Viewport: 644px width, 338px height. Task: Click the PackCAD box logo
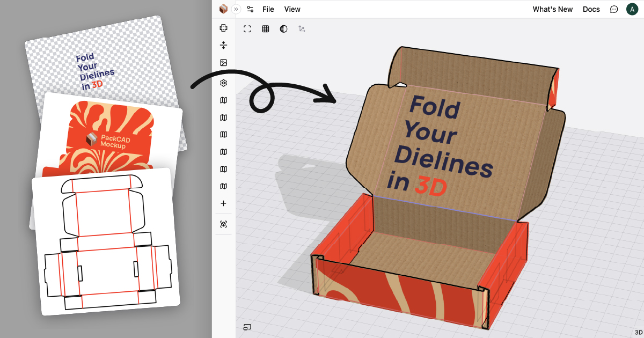(223, 9)
